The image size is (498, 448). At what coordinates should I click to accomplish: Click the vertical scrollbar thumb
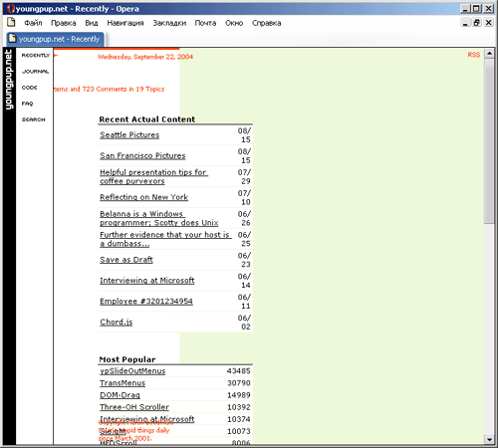click(489, 141)
